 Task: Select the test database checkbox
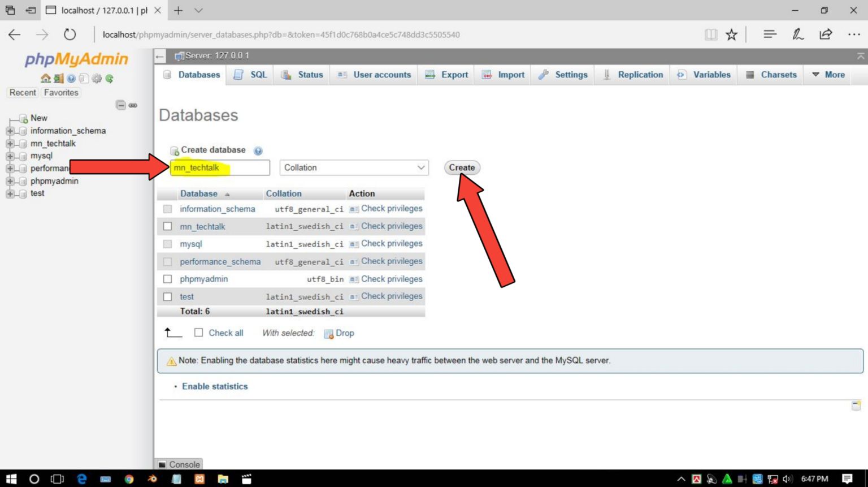(x=167, y=296)
